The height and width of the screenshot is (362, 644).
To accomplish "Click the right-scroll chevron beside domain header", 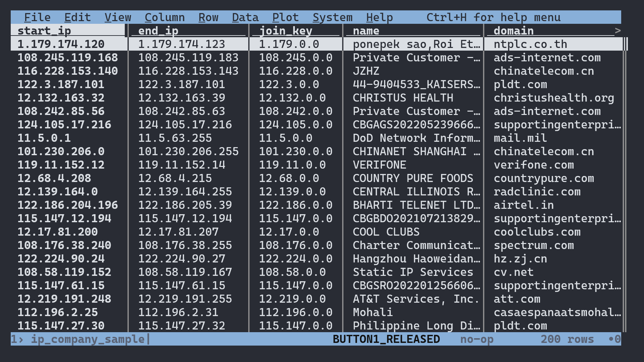I will click(x=618, y=31).
